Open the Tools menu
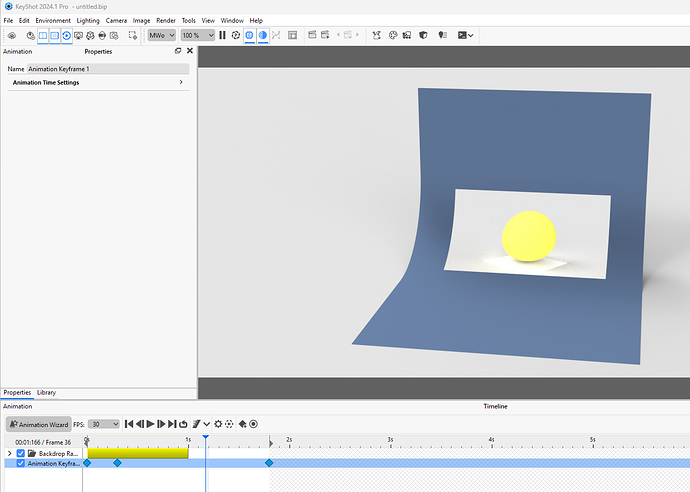The width and height of the screenshot is (690, 492). click(x=188, y=20)
